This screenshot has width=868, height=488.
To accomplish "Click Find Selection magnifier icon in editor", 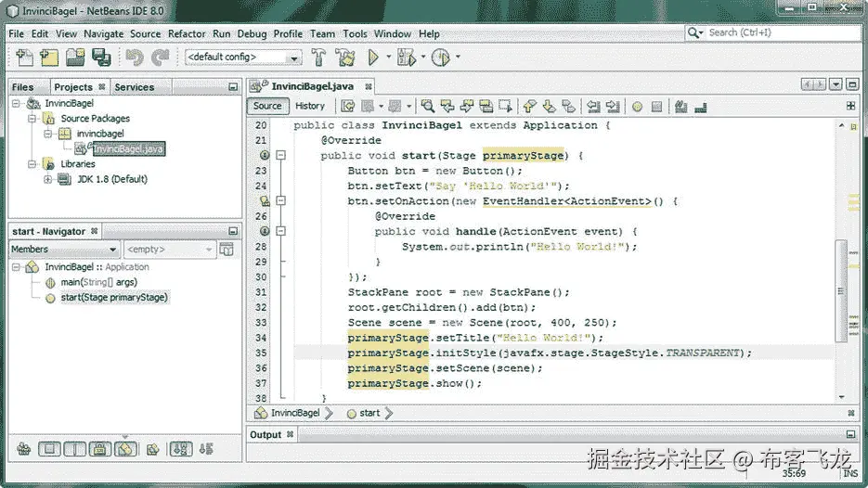I will pyautogui.click(x=427, y=107).
